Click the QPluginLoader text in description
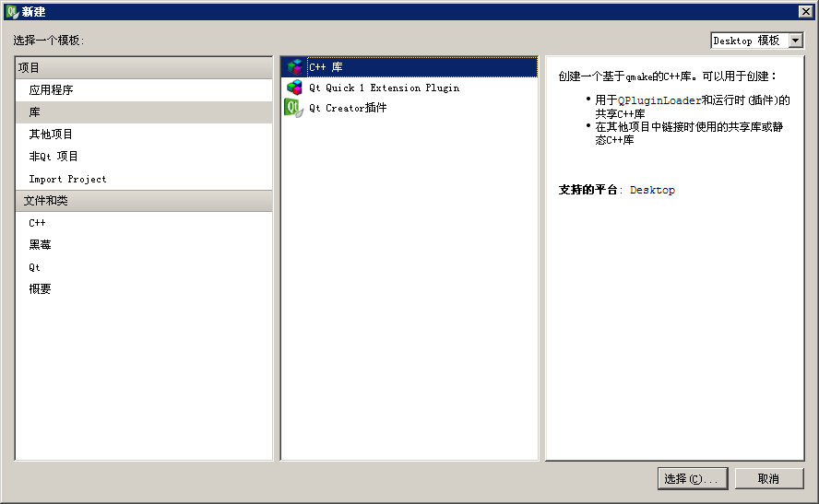 (659, 100)
